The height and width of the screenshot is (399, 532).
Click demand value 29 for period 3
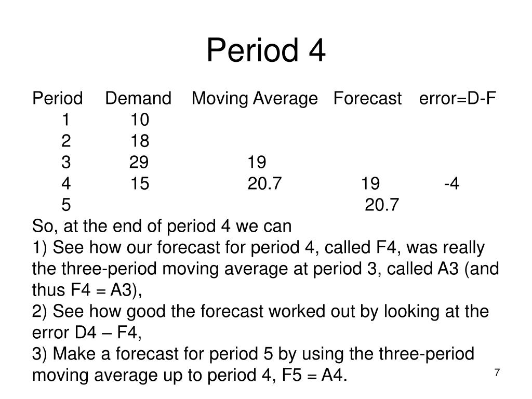(x=139, y=162)
